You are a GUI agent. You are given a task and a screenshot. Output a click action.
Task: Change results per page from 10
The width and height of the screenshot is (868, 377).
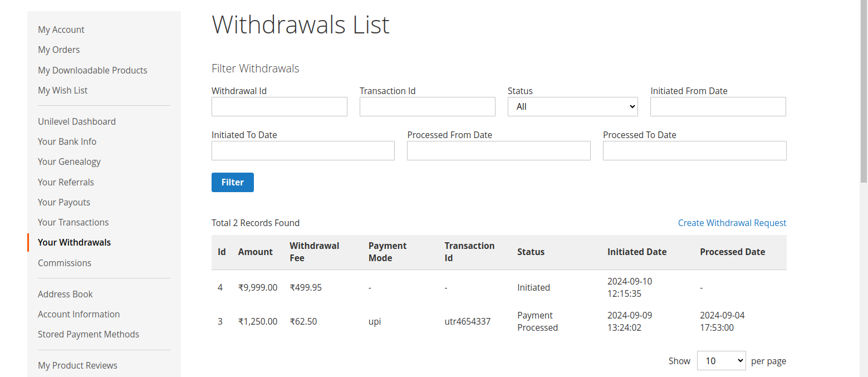point(721,360)
